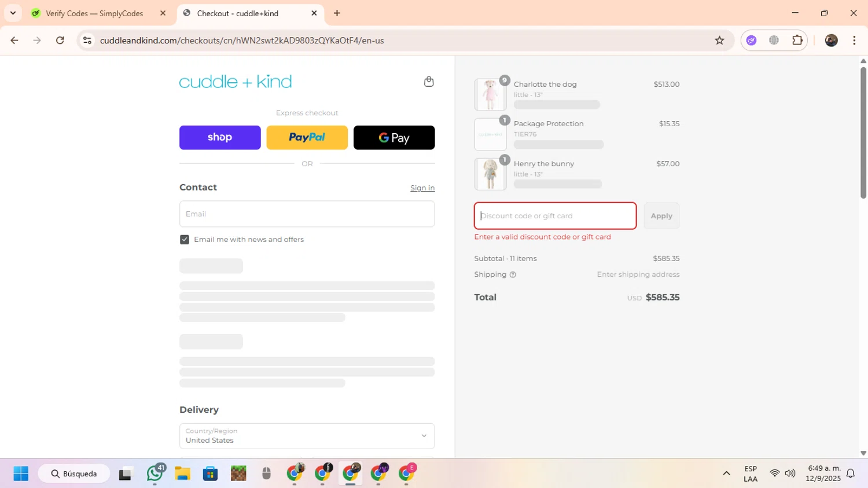
Task: Open WhatsApp from the taskbar
Action: point(155,474)
